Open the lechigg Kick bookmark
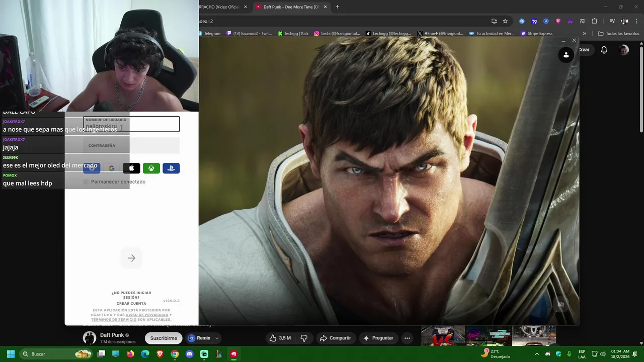This screenshot has height=362, width=644. (x=293, y=34)
